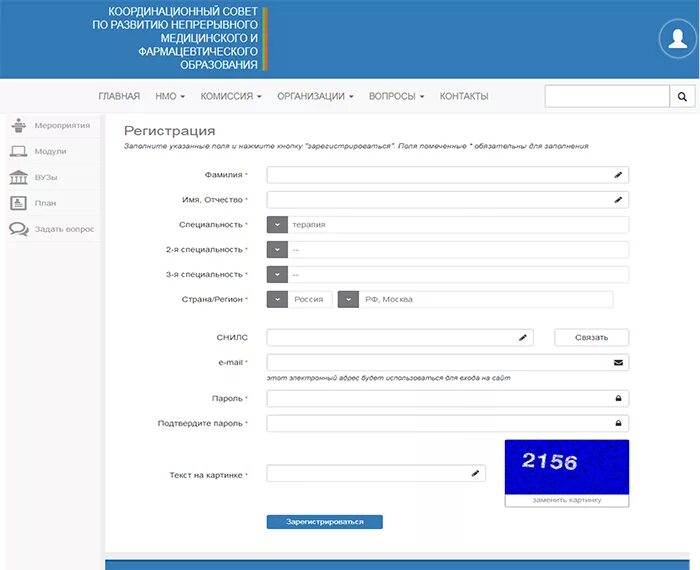This screenshot has height=570, width=700.
Task: Open Задать вопрос sidebar link text
Action: [64, 229]
